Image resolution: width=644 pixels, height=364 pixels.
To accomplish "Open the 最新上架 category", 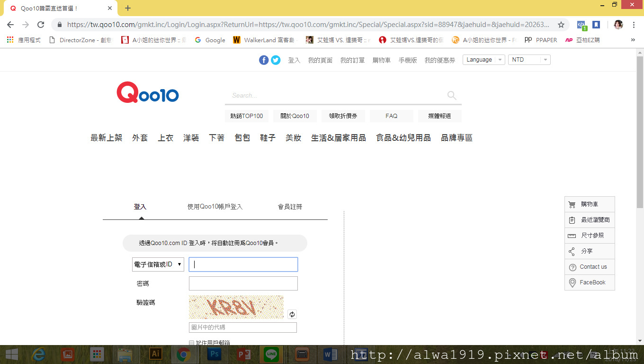I will [x=107, y=138].
